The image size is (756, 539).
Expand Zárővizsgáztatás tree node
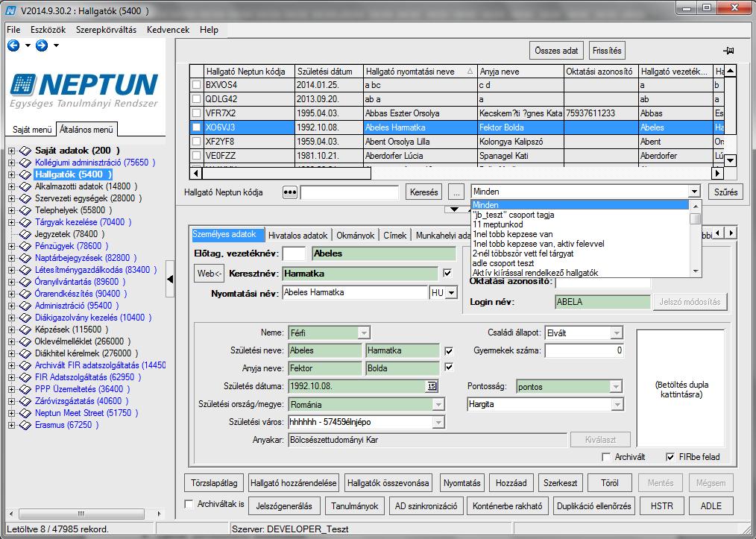coord(12,402)
